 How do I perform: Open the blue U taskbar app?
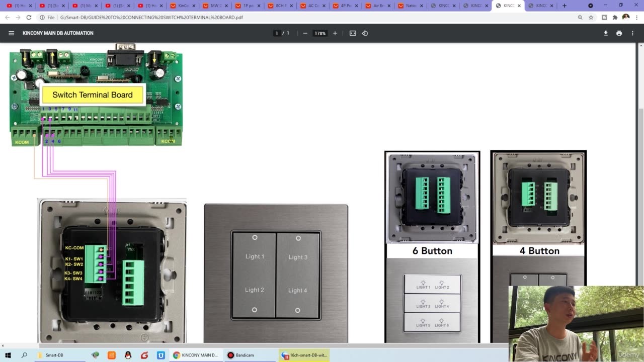point(161,355)
